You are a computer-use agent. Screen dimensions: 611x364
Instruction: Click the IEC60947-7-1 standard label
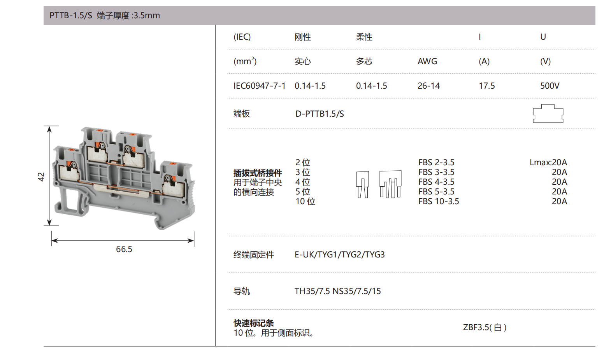259,86
